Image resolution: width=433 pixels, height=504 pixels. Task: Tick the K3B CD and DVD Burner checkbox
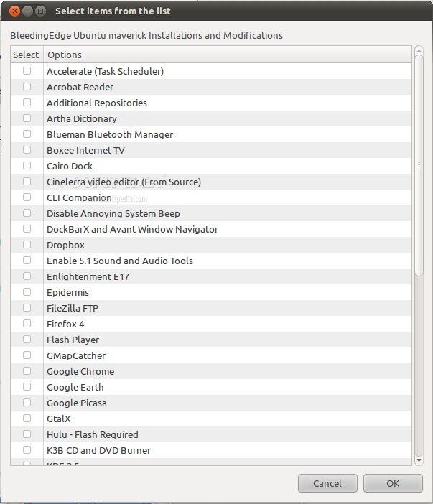point(27,450)
